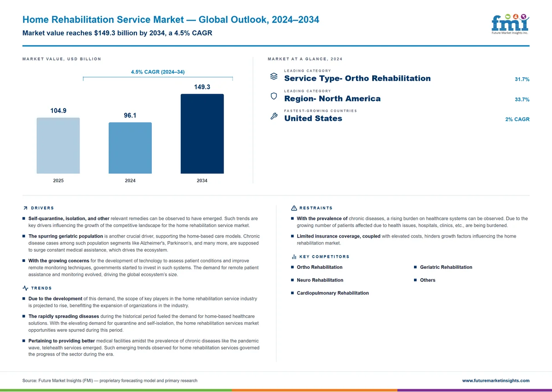Click the 149.3 value label
552x392 pixels.
[202, 87]
